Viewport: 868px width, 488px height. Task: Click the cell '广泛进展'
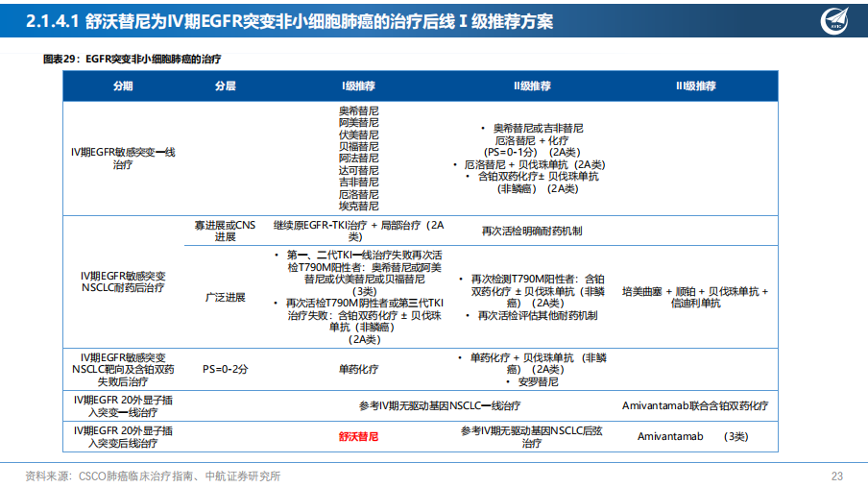(x=226, y=298)
